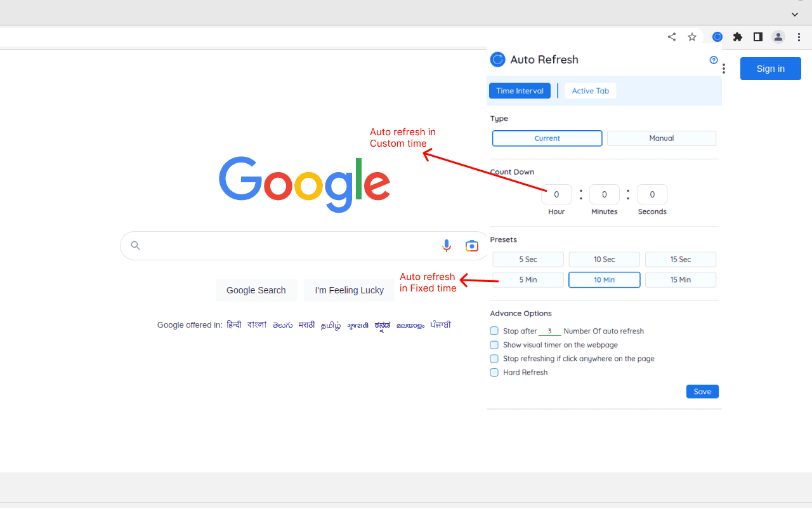Click I'm Feeling Lucky button
The height and width of the screenshot is (508, 812).
(350, 290)
